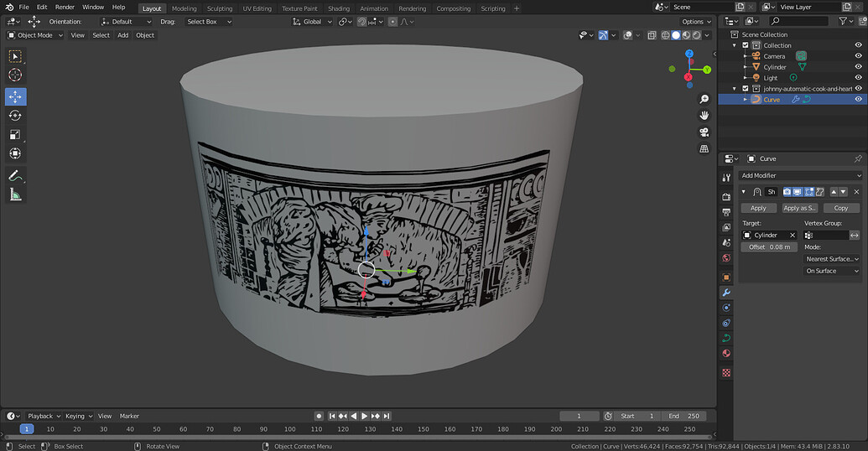
Task: Select the Select Box tool in toolbar
Action: tap(15, 56)
